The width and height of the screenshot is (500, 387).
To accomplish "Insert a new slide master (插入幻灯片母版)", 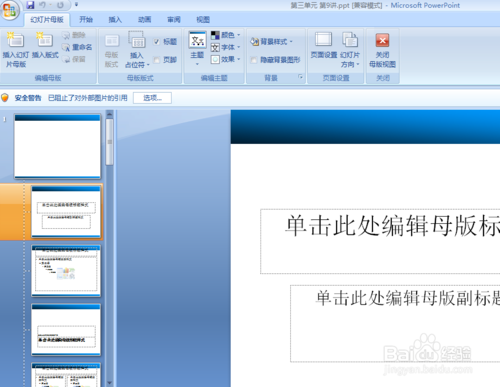I will tap(16, 50).
